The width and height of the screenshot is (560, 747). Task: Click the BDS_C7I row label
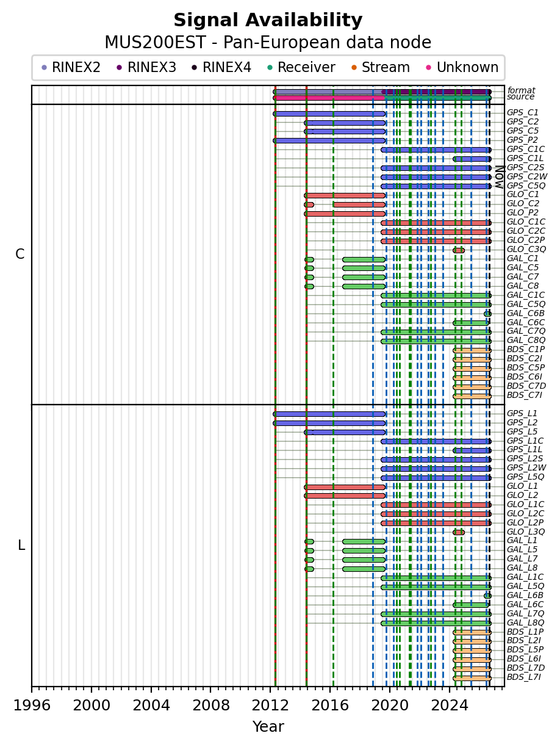pos(525,395)
